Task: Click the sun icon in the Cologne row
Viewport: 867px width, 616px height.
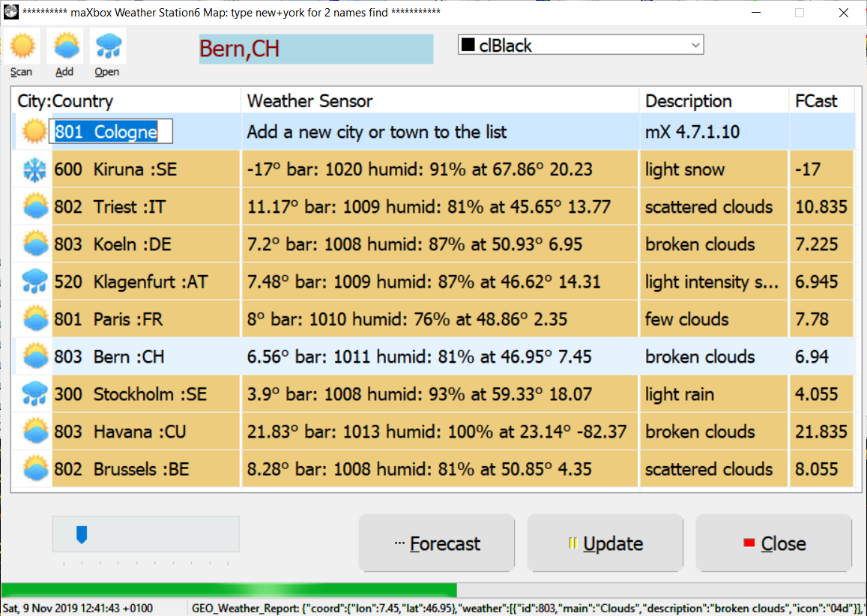Action: coord(34,132)
